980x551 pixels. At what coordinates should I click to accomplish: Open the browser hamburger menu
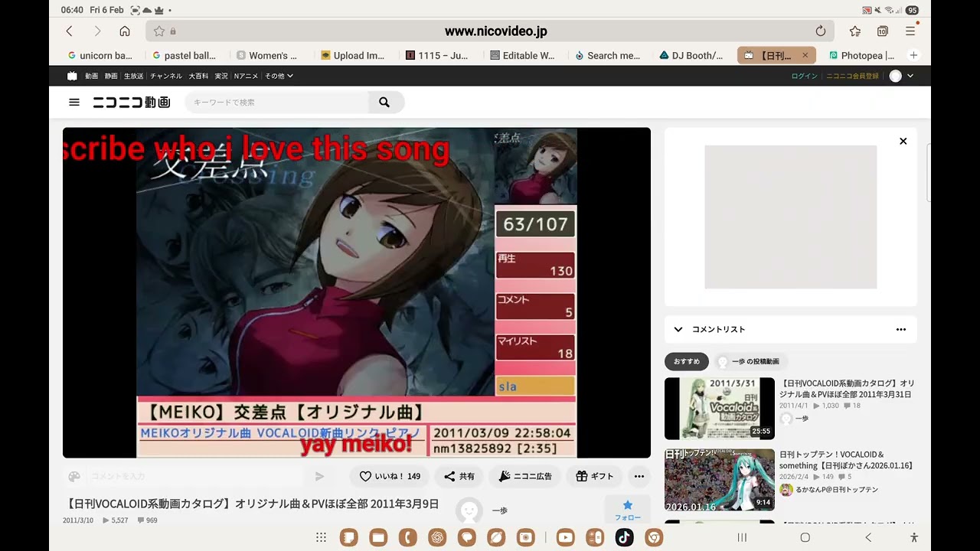910,31
